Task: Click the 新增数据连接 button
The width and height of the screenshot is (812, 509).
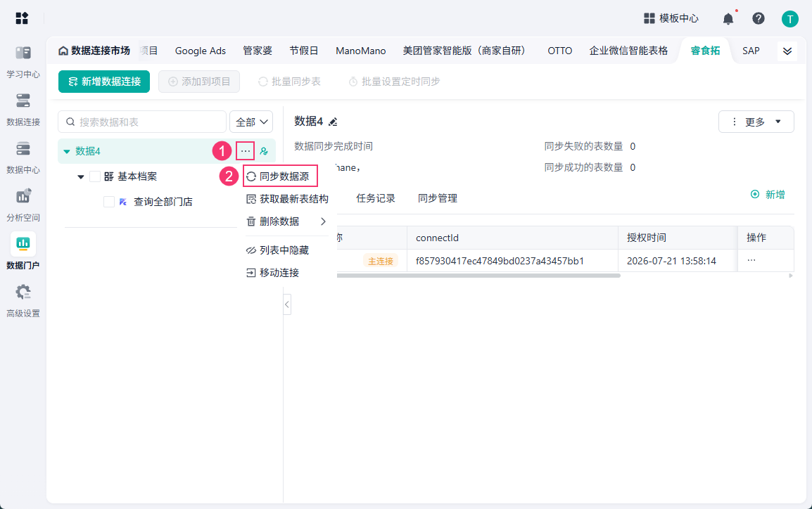Action: click(x=104, y=82)
